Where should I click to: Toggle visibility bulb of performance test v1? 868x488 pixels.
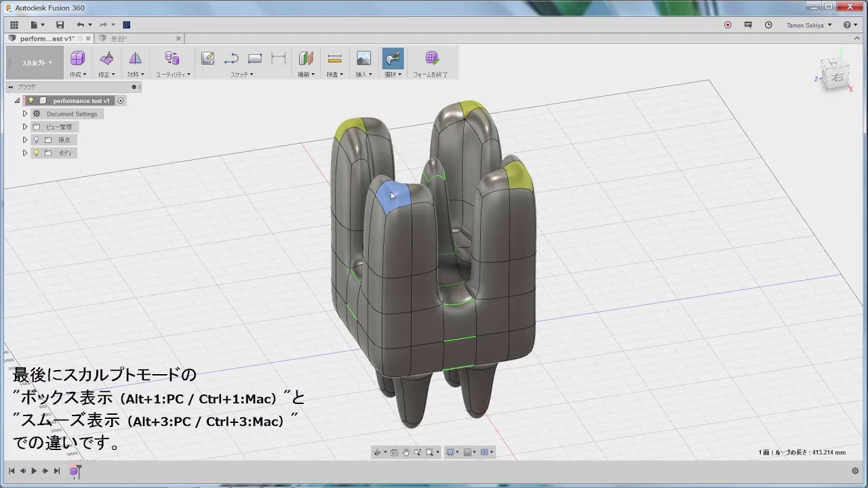point(31,100)
